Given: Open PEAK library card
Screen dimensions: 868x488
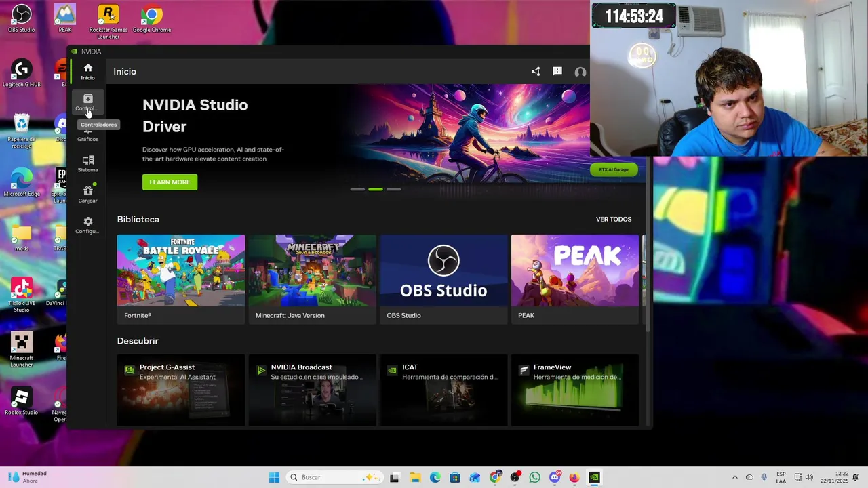Looking at the screenshot, I should point(575,279).
